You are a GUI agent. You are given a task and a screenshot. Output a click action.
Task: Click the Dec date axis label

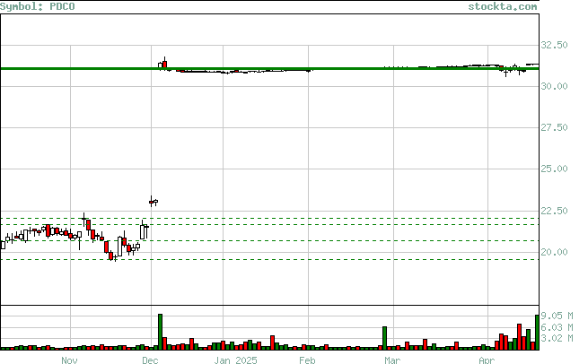[x=150, y=360]
